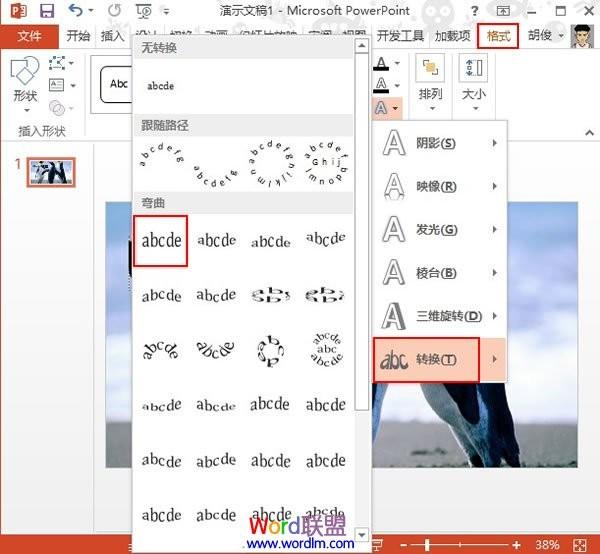Select slide 1 thumbnail
The image size is (600, 554).
point(51,172)
